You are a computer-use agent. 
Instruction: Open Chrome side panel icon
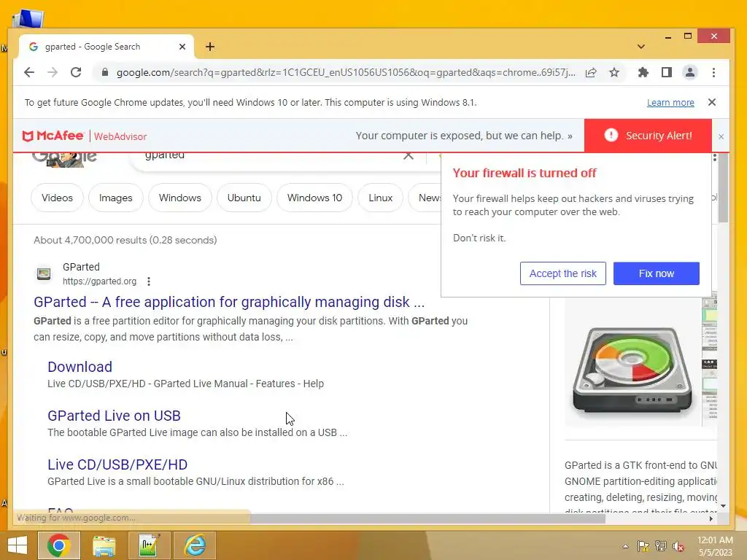[x=667, y=72]
